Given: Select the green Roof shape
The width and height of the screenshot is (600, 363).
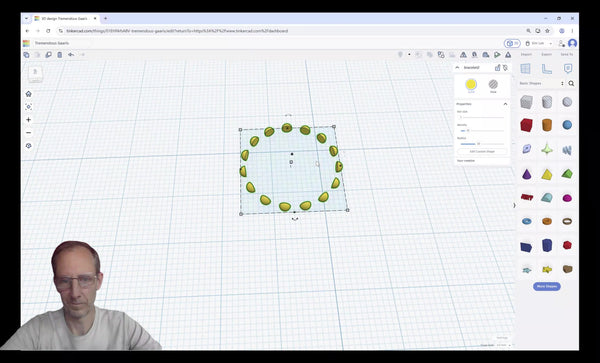Looking at the screenshot, I should coord(567,174).
